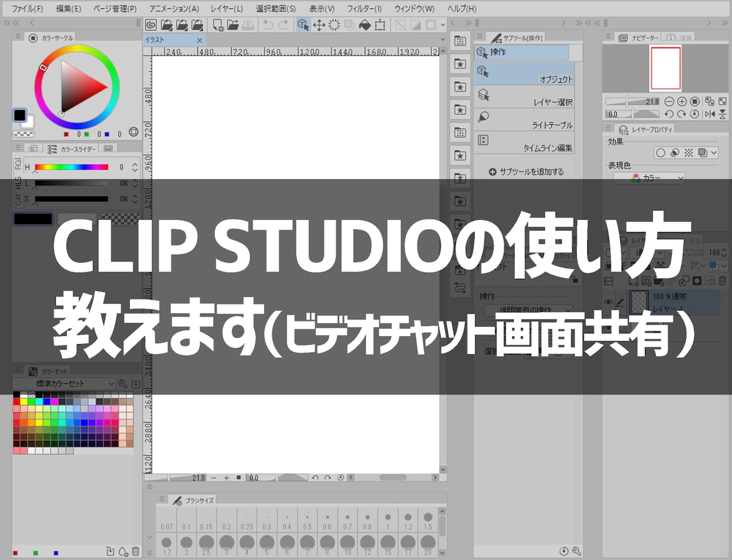Expand the effect options arrow in Layer Property
Image resolution: width=732 pixels, height=560 pixels.
(x=714, y=153)
